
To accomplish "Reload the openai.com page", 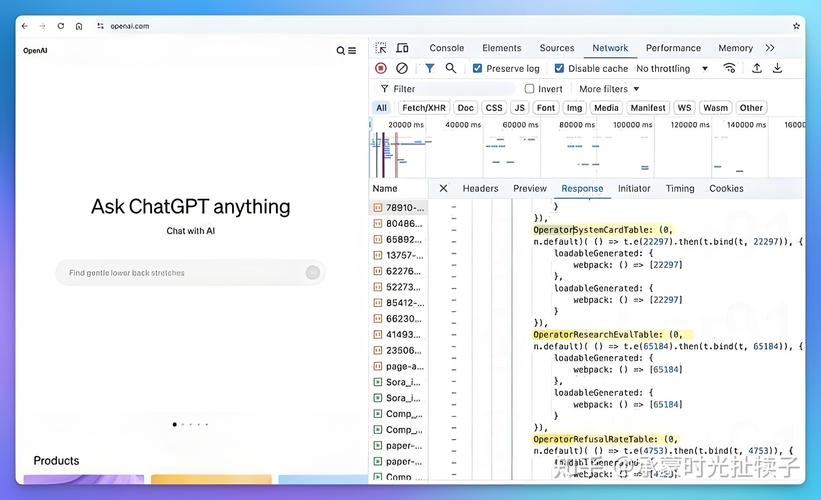I will pos(61,26).
